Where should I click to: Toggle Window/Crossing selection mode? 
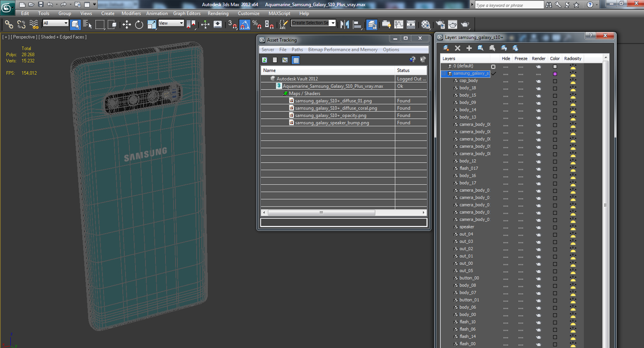(x=112, y=24)
